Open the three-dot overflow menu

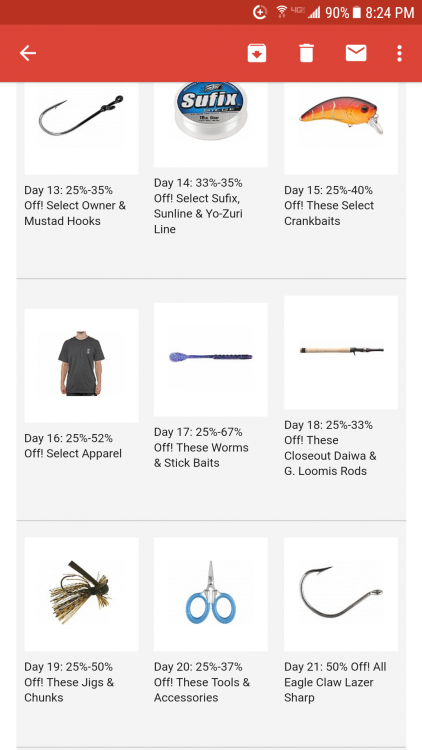tap(400, 53)
